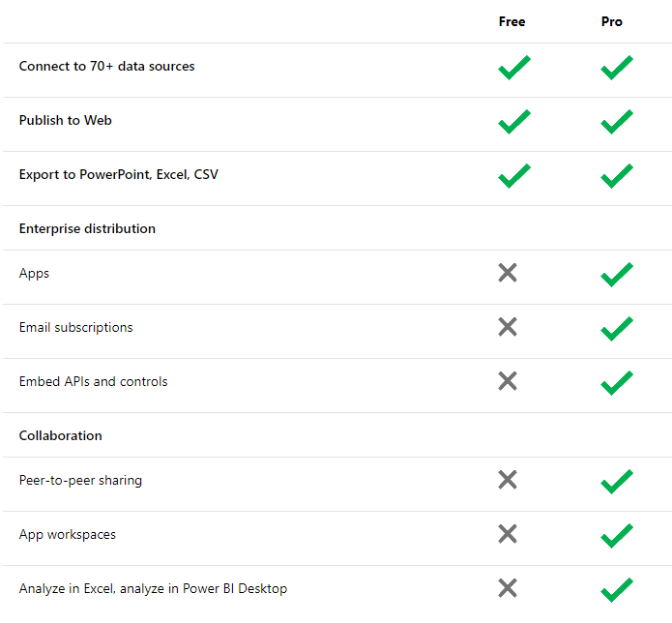The width and height of the screenshot is (672, 623).
Task: Click Pro checkmark for Analyze in Excel row
Action: point(616,589)
